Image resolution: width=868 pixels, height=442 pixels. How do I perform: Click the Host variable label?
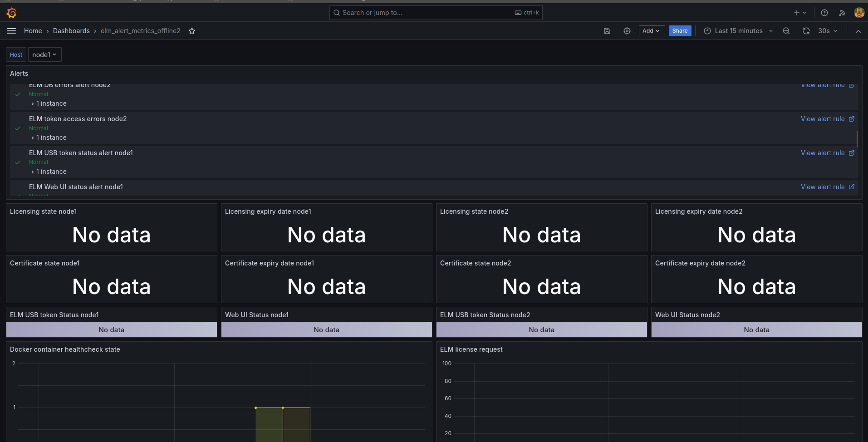[x=16, y=55]
